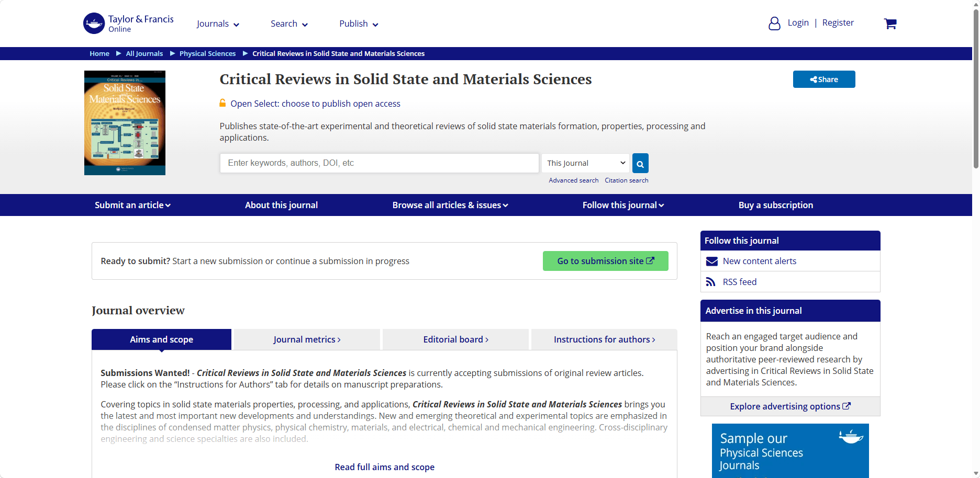Open the shopping cart icon
Viewport: 980px width, 478px height.
[890, 24]
